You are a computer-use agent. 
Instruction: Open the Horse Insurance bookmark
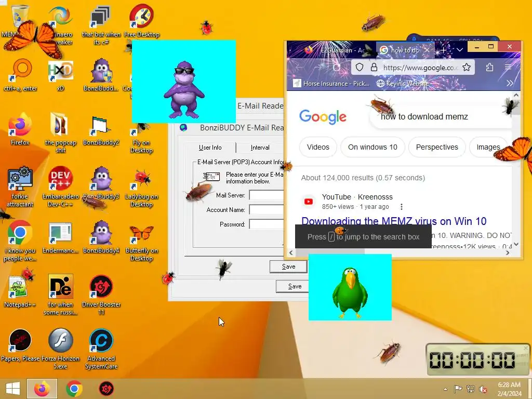click(x=331, y=84)
